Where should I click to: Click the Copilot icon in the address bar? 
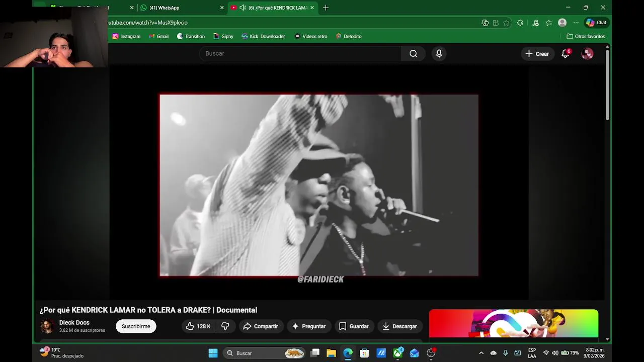(485, 23)
